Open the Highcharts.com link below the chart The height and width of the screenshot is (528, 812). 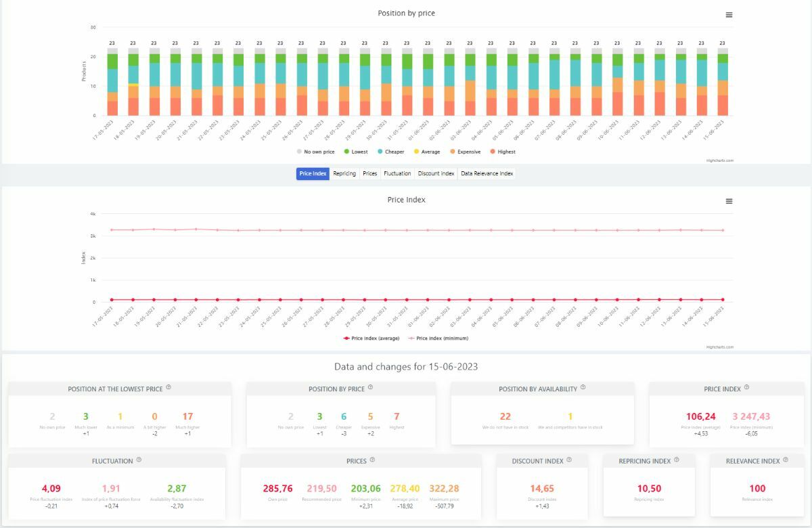tap(719, 161)
